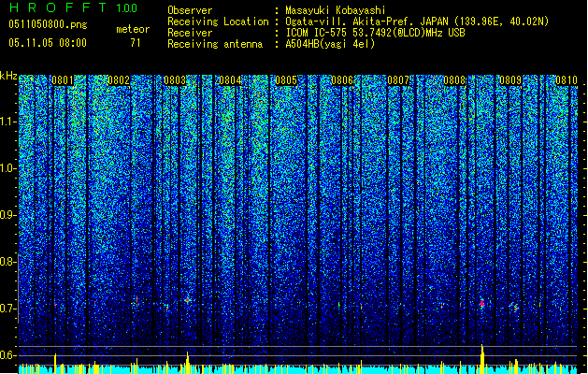The width and height of the screenshot is (588, 374).
Task: Click the Receiver label
Action: (190, 33)
